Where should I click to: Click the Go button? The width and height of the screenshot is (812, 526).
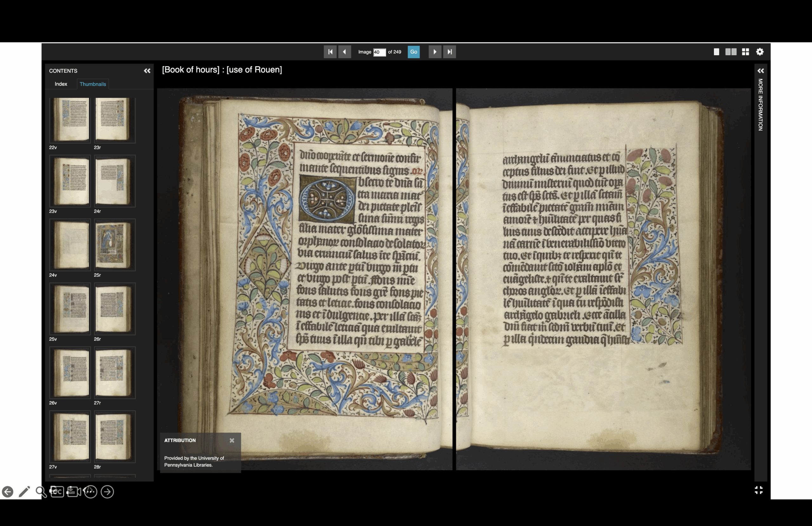[414, 52]
